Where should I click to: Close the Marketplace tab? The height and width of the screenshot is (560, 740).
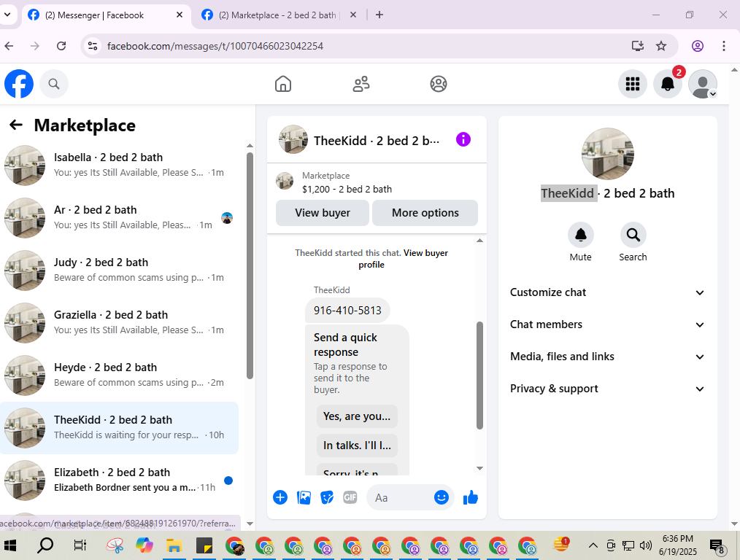(x=353, y=15)
